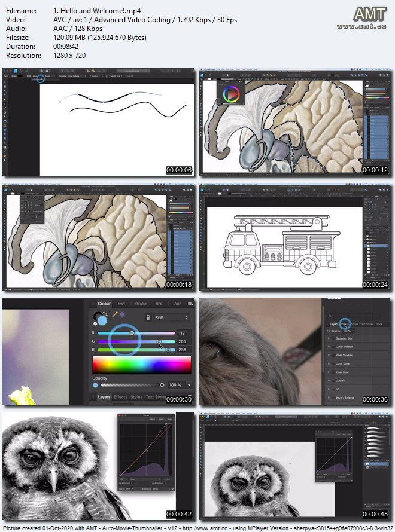The height and width of the screenshot is (532, 395).
Task: Select Layers tab in 00:00:36 frame
Action: click(334, 325)
